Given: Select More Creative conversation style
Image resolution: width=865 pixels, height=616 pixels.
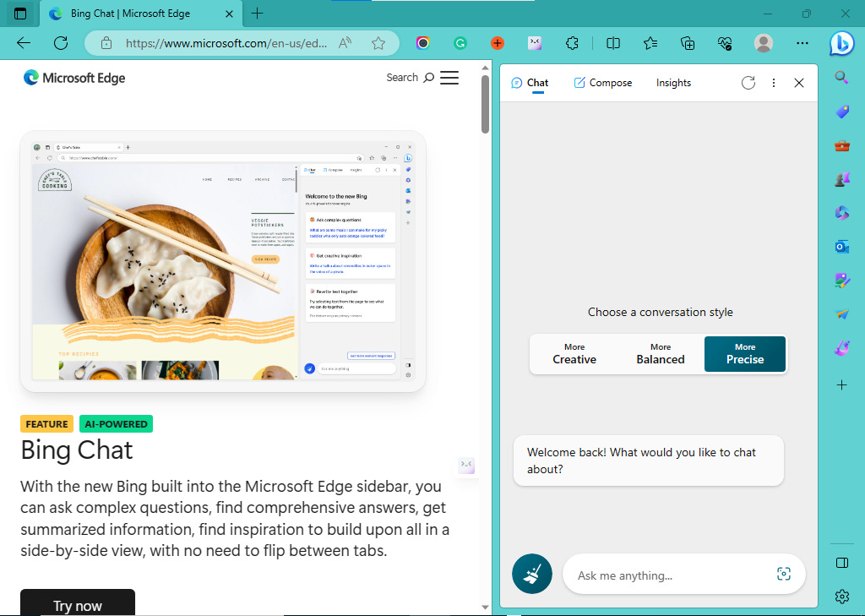Looking at the screenshot, I should [574, 354].
